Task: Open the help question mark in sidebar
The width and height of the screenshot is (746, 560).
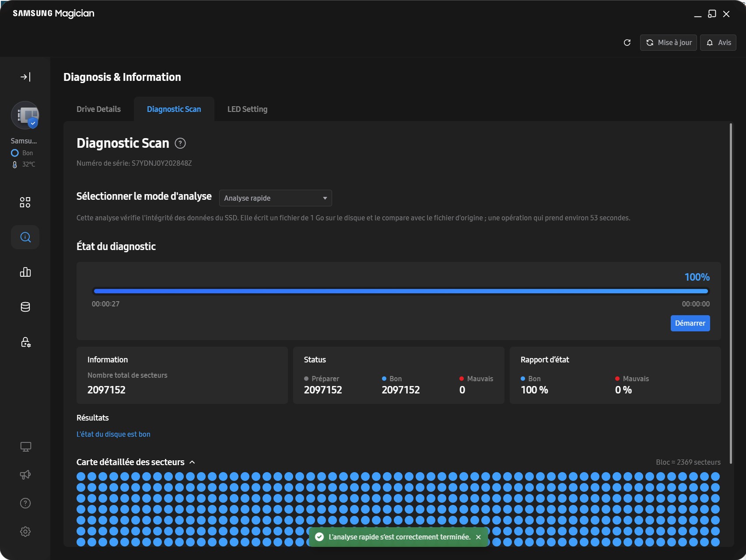Action: 25,503
